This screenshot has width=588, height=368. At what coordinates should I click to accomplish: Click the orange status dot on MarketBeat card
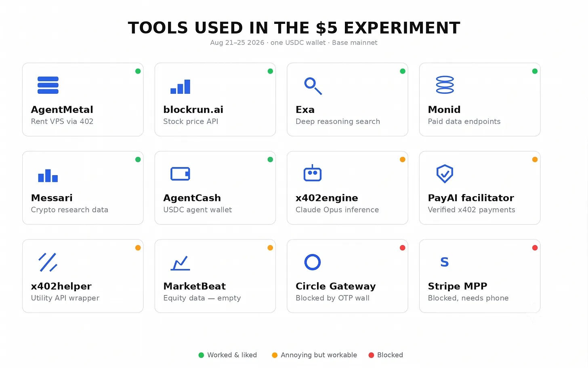(270, 248)
